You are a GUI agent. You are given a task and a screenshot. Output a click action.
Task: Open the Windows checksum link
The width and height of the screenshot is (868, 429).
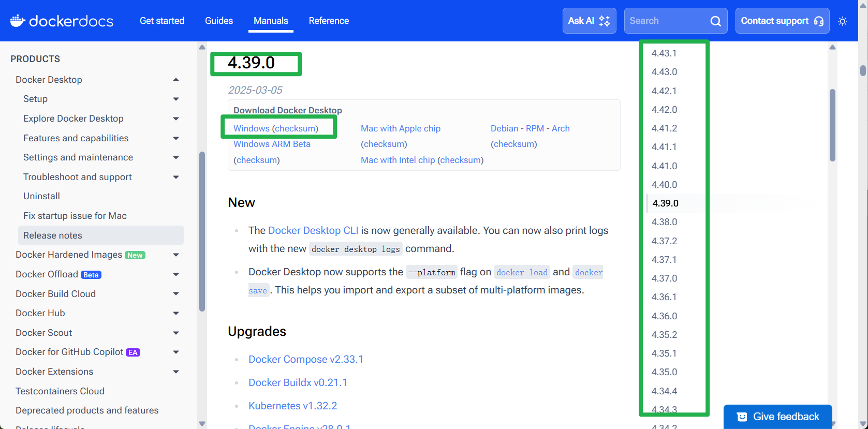tap(295, 128)
